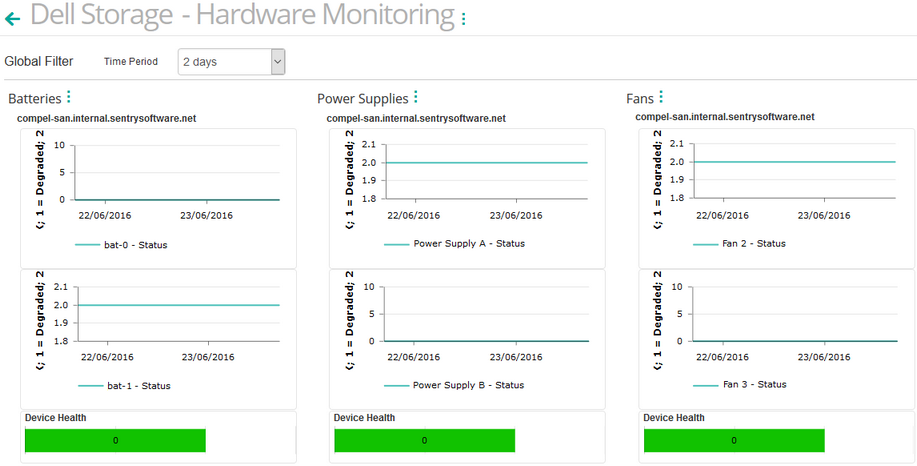Click the Time Period label
This screenshot has height=466, width=917.
coord(131,61)
